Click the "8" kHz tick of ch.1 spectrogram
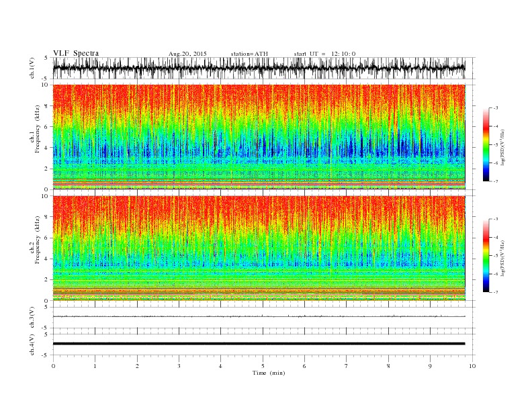This screenshot has height=411, width=532. (x=47, y=106)
